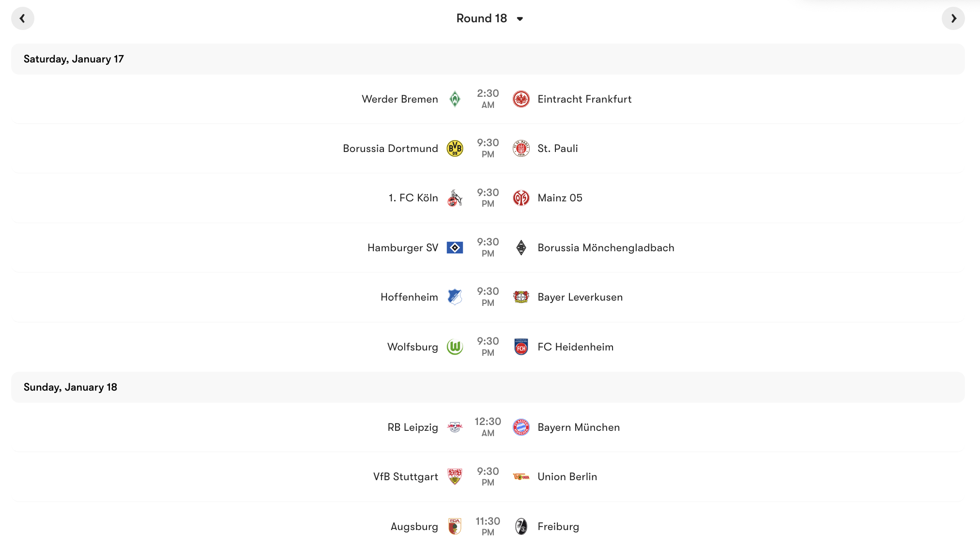
Task: Select the Borussia Dortmund BVB logo
Action: pos(455,148)
